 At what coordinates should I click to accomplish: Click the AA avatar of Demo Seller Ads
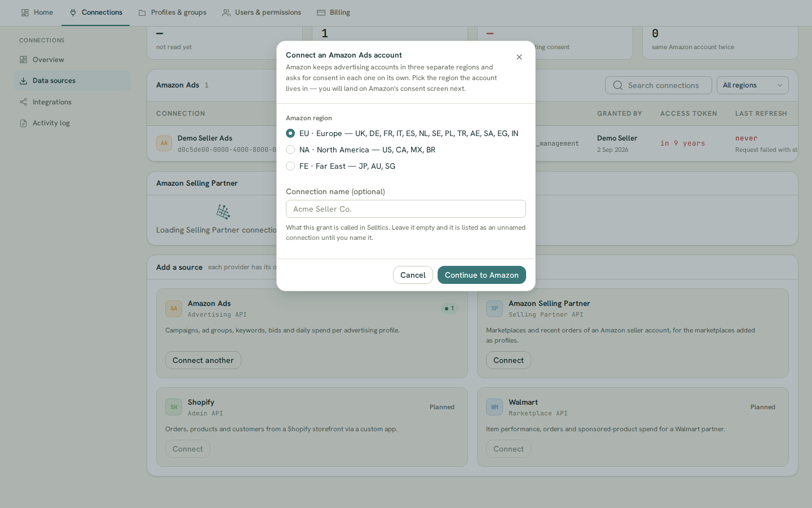(x=164, y=143)
